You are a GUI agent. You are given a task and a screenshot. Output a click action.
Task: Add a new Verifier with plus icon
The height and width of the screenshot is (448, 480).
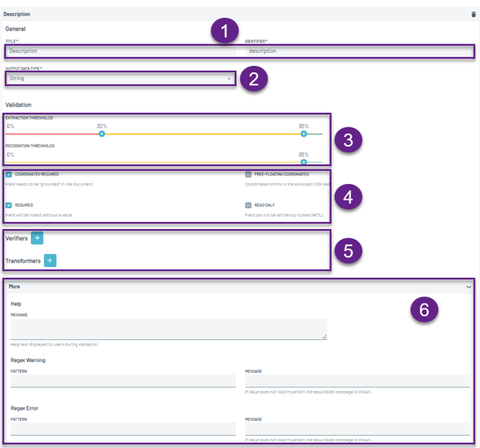pos(37,238)
